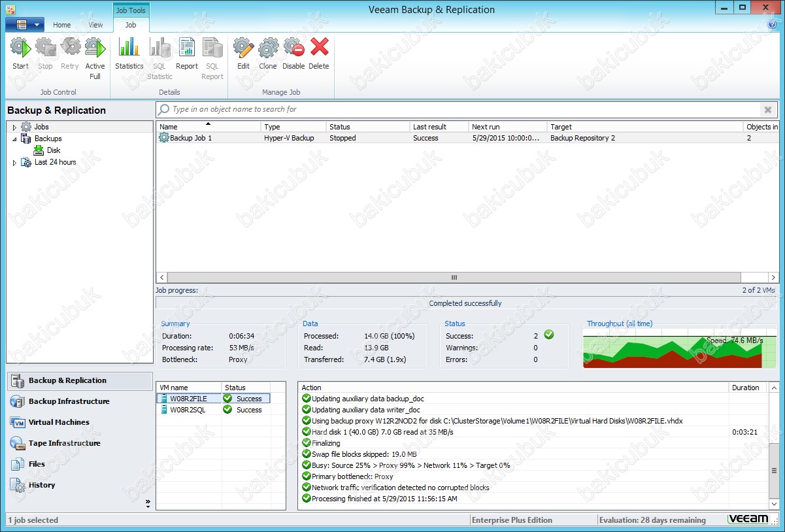Click the SQL Report icon
Screen dimensions: 785x532
point(212,59)
